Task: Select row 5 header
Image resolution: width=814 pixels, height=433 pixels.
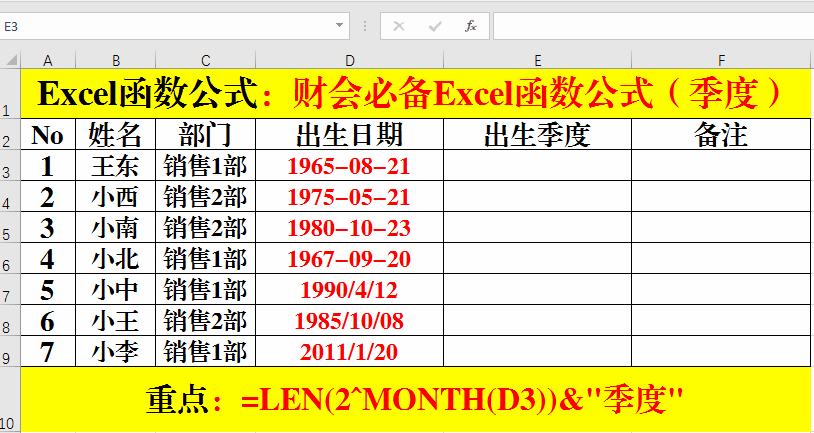Action: 10,227
